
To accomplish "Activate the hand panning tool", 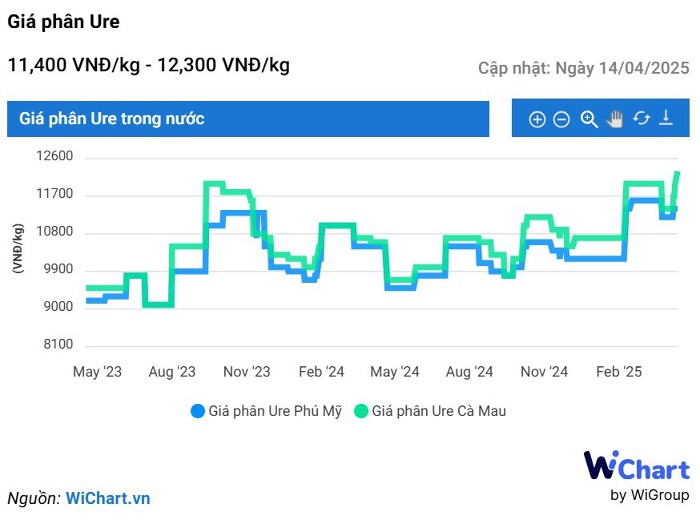I will coord(615,119).
